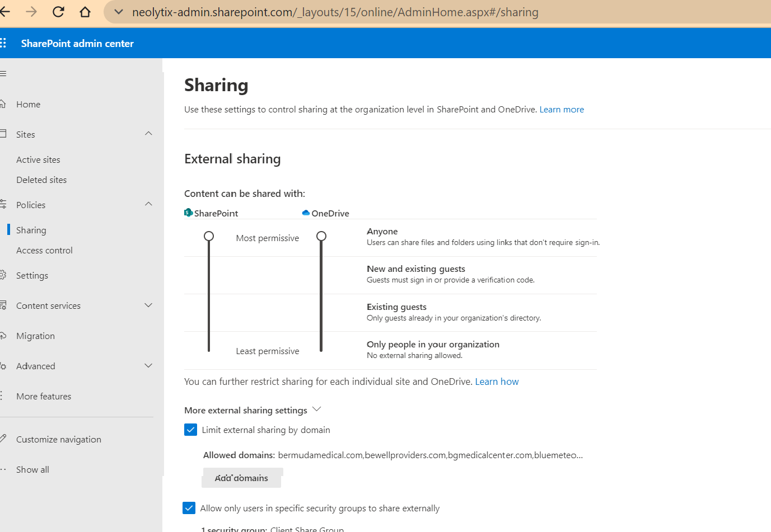Image resolution: width=771 pixels, height=532 pixels.
Task: Click Show all in navigation
Action: pos(32,470)
